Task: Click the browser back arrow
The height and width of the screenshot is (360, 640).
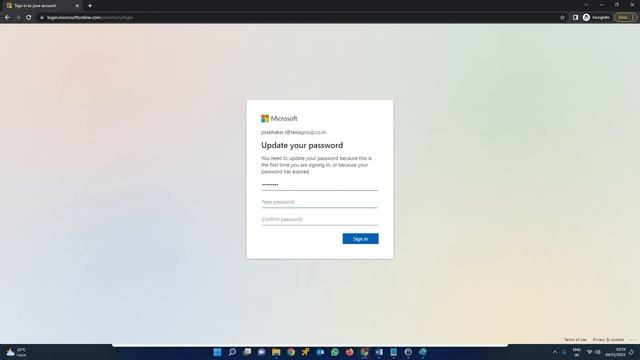Action: click(7, 18)
